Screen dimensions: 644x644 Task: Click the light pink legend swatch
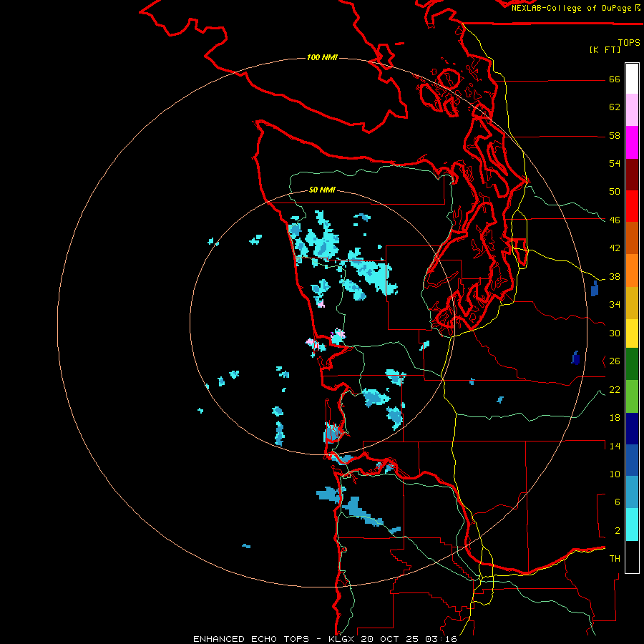[x=632, y=110]
